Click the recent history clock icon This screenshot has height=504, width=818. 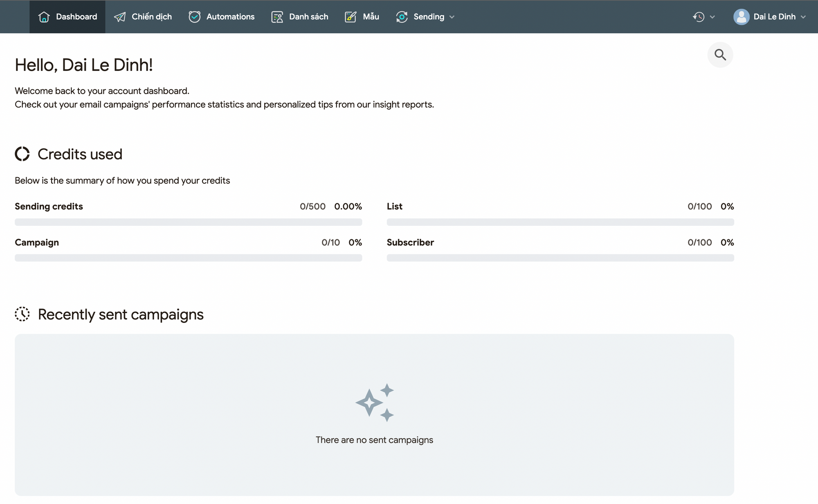699,17
